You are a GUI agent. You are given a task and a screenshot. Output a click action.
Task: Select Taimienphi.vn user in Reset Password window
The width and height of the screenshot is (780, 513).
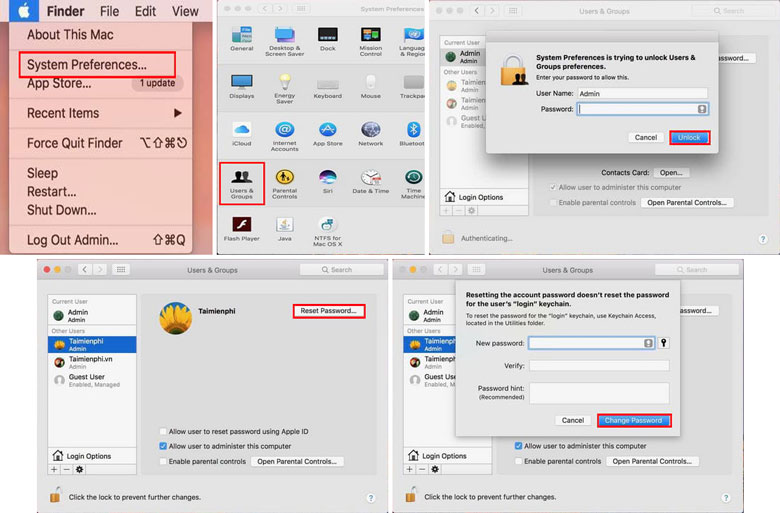(92, 362)
